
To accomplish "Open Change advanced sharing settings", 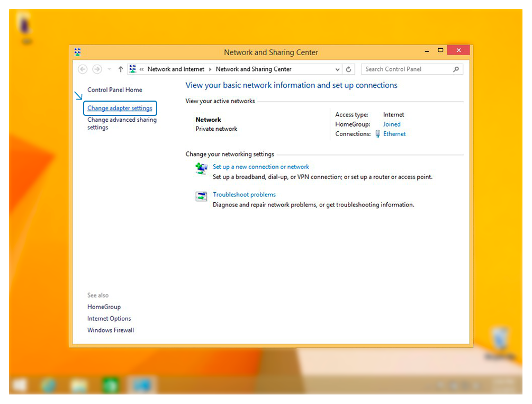I will [x=122, y=123].
